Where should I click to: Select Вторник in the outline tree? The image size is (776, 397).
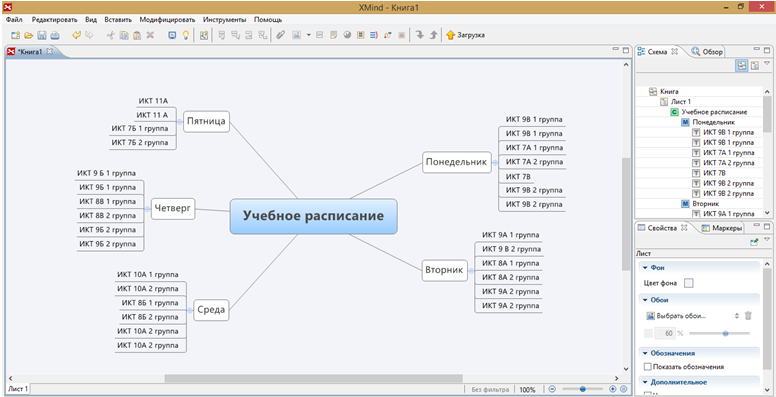coord(705,203)
